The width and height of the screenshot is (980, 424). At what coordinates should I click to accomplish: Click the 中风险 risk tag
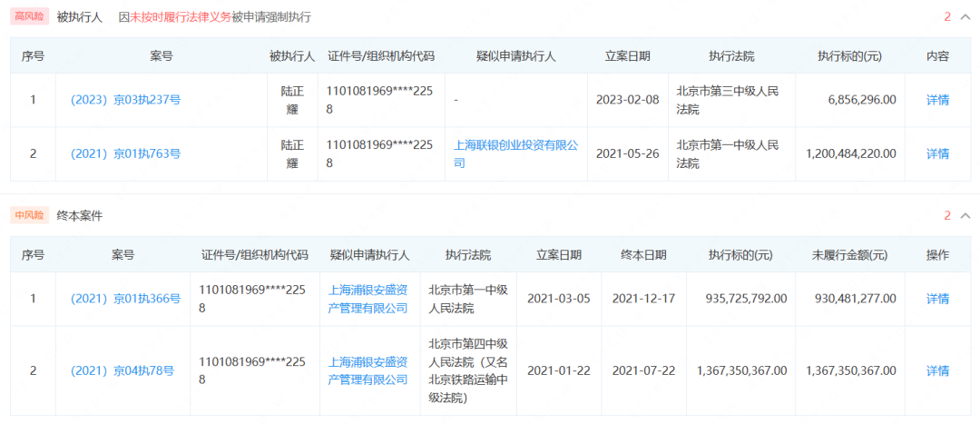pyautogui.click(x=29, y=216)
